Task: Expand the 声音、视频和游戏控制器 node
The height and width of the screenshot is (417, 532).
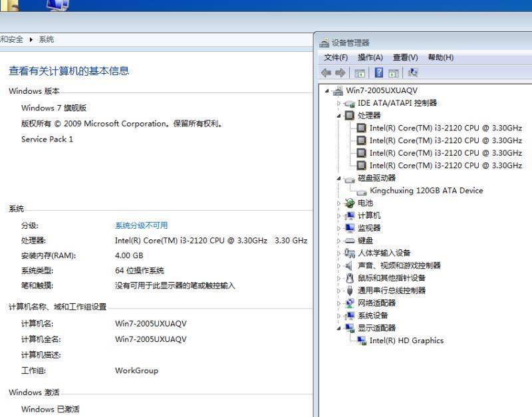Action: click(338, 265)
